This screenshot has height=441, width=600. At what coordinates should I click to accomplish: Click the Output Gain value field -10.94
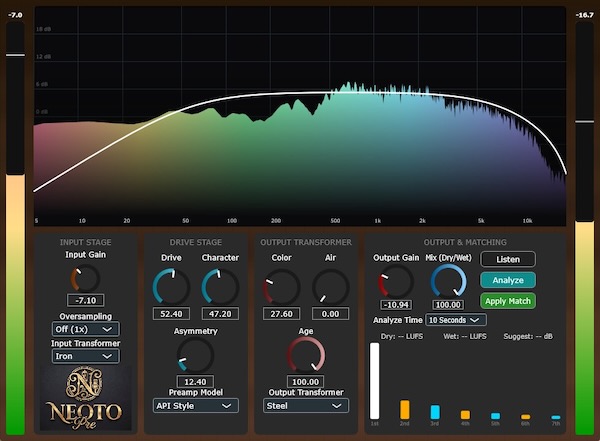coord(396,305)
